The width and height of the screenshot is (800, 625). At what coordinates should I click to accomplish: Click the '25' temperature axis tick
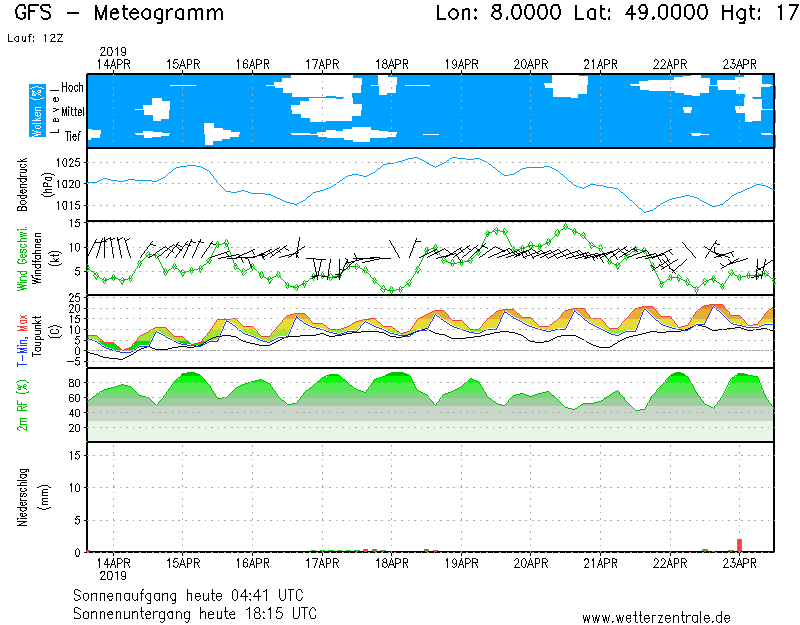[x=74, y=298]
